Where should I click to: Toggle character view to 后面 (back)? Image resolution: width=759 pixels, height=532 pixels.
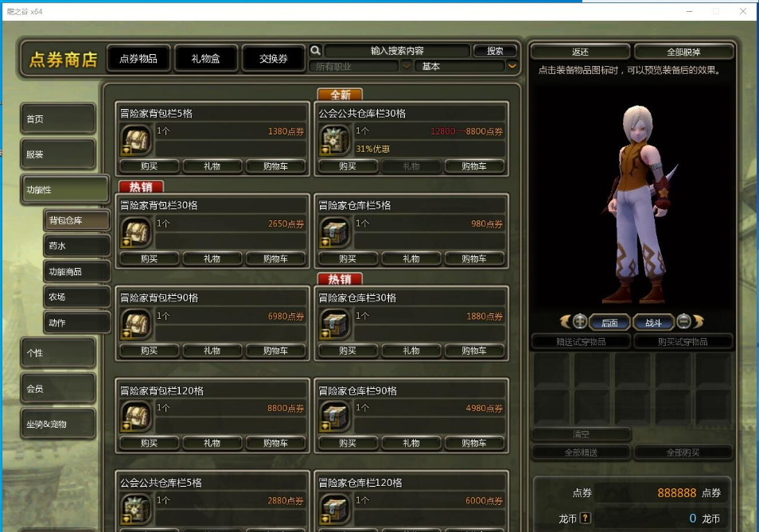coord(609,323)
